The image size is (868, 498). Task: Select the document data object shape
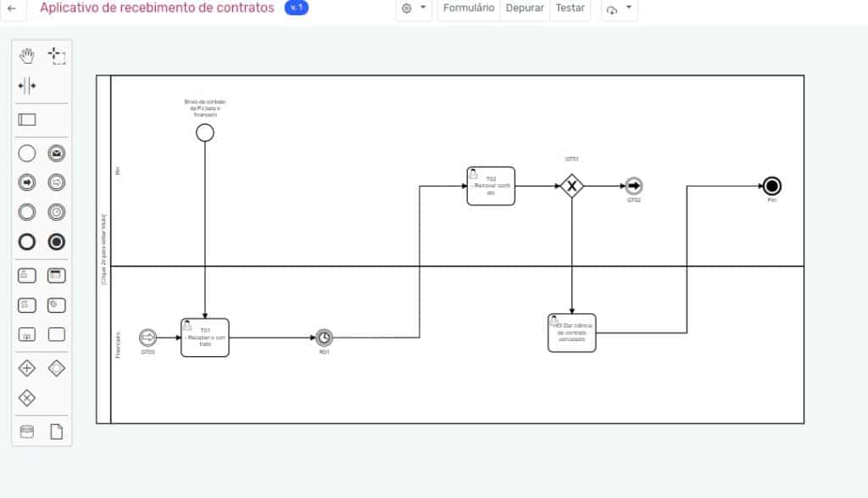pyautogui.click(x=56, y=432)
